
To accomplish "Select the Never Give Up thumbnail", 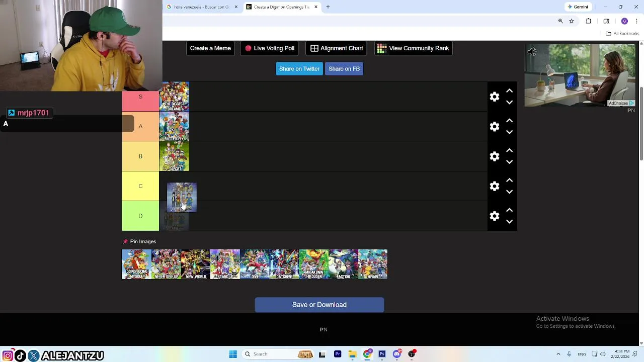I will pyautogui.click(x=166, y=264).
